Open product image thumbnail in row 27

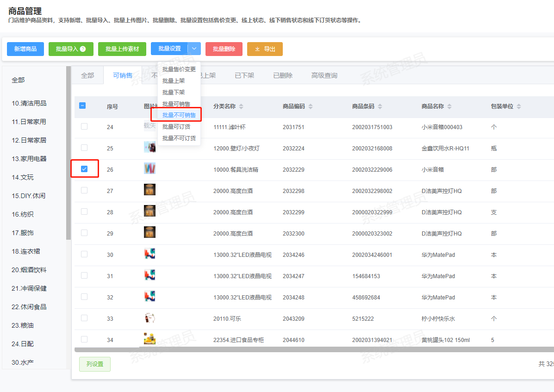149,190
